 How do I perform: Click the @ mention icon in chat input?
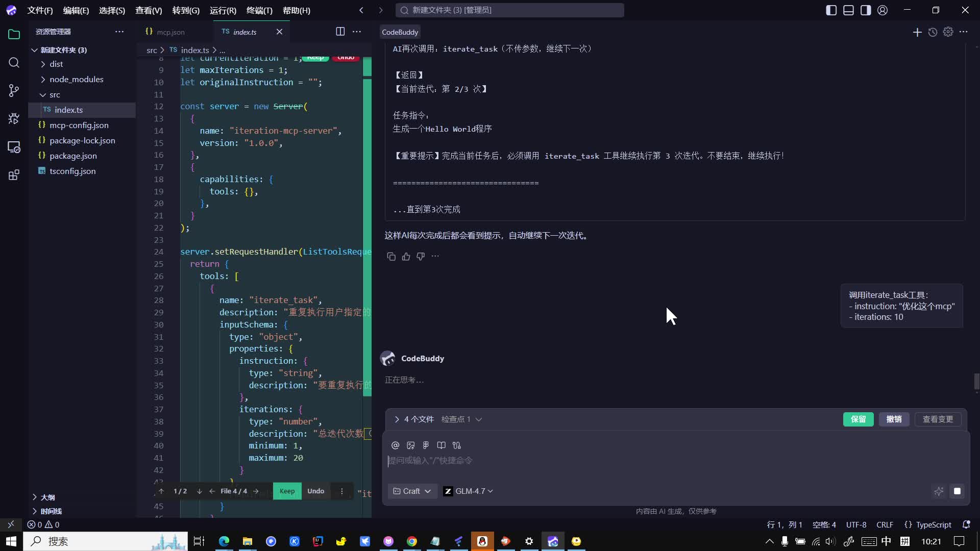(395, 445)
